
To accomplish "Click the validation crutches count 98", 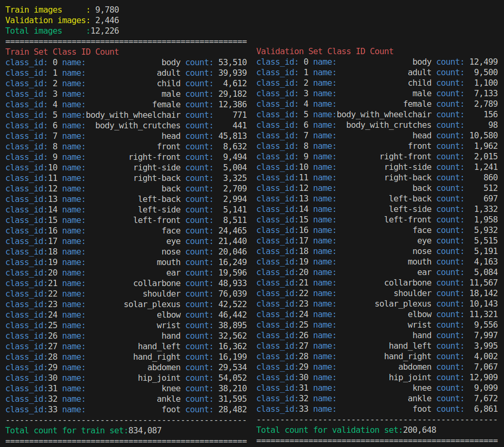I will click(x=493, y=125).
